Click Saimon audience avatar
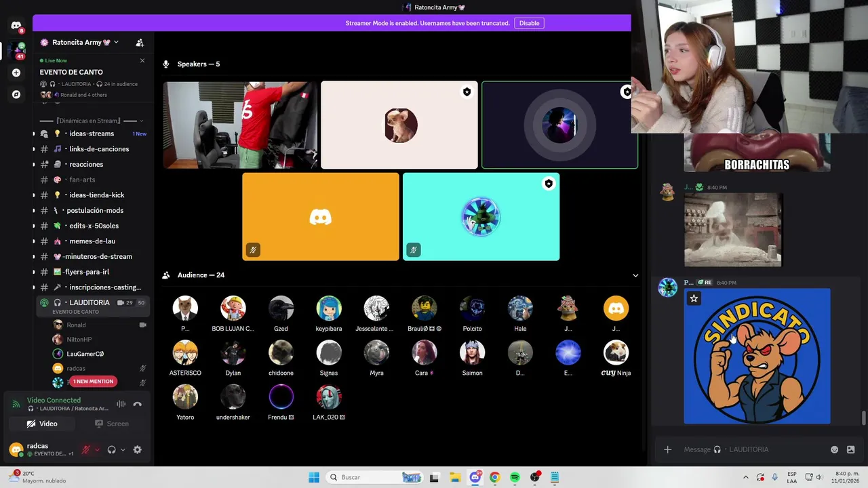The width and height of the screenshot is (868, 488). coord(472,352)
